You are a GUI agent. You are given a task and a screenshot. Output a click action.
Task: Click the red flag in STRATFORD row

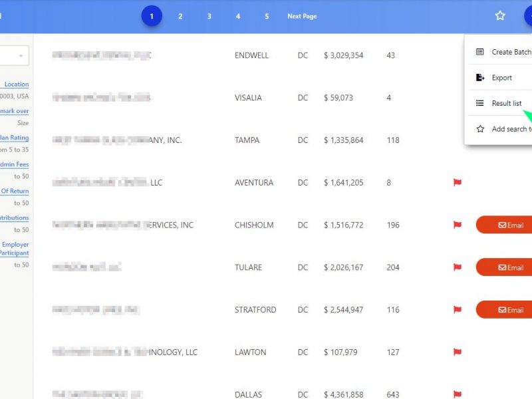point(458,310)
